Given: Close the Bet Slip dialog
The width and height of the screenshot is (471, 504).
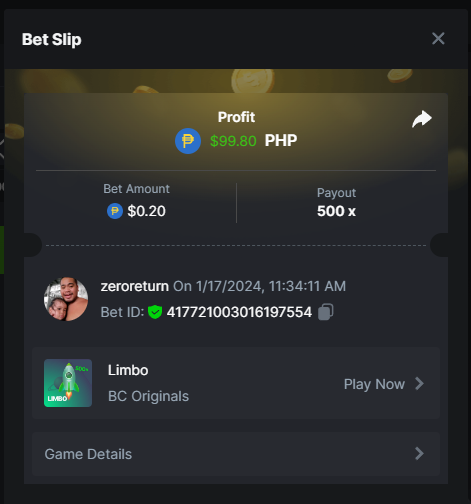Looking at the screenshot, I should (438, 39).
